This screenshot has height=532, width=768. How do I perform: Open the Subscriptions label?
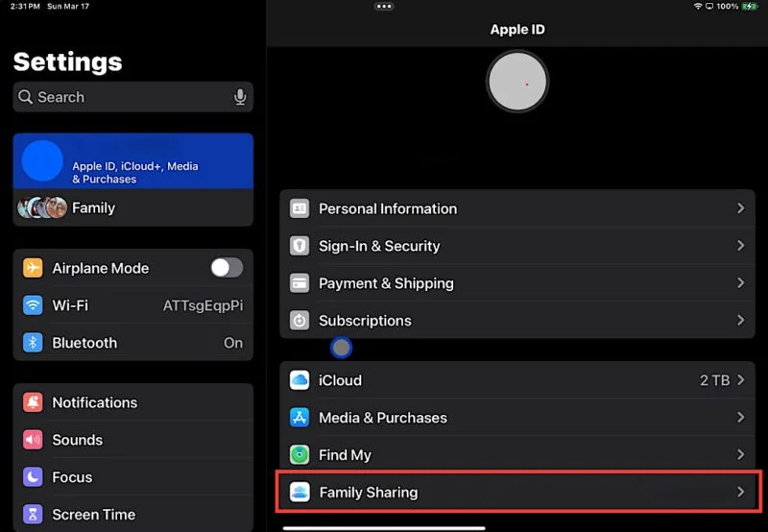pos(365,321)
